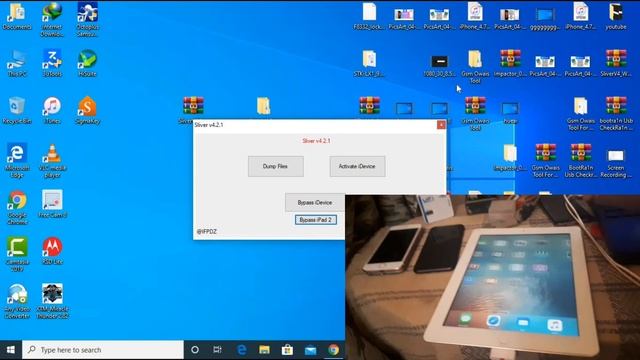Launch the HiSuite shortcut
The width and height of the screenshot is (640, 360).
(x=87, y=63)
